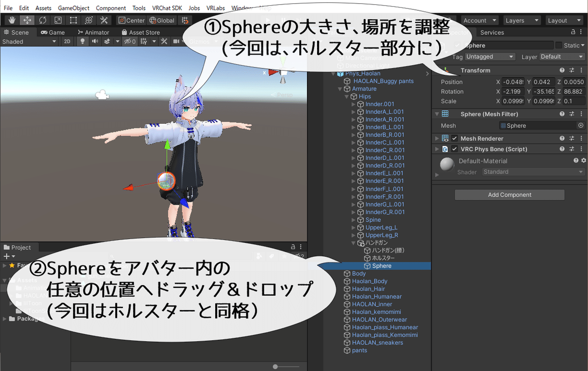This screenshot has width=588, height=371.
Task: Toggle scene grid visibility icon
Action: point(144,42)
